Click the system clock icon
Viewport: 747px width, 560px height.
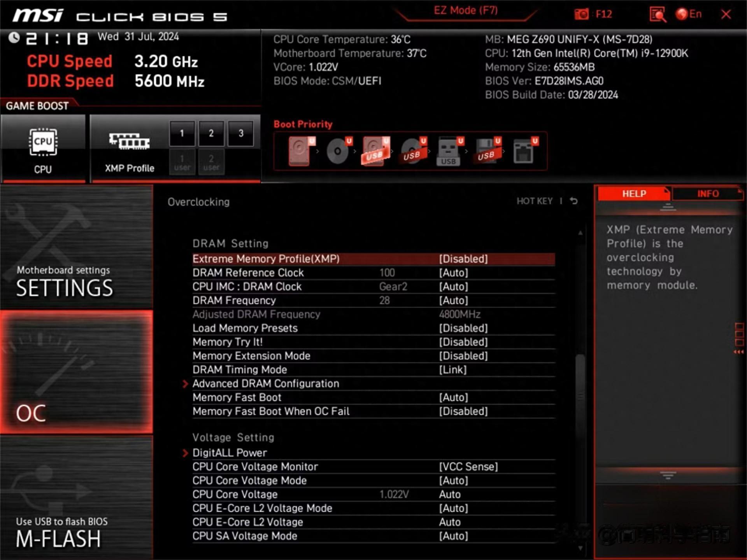coord(14,38)
